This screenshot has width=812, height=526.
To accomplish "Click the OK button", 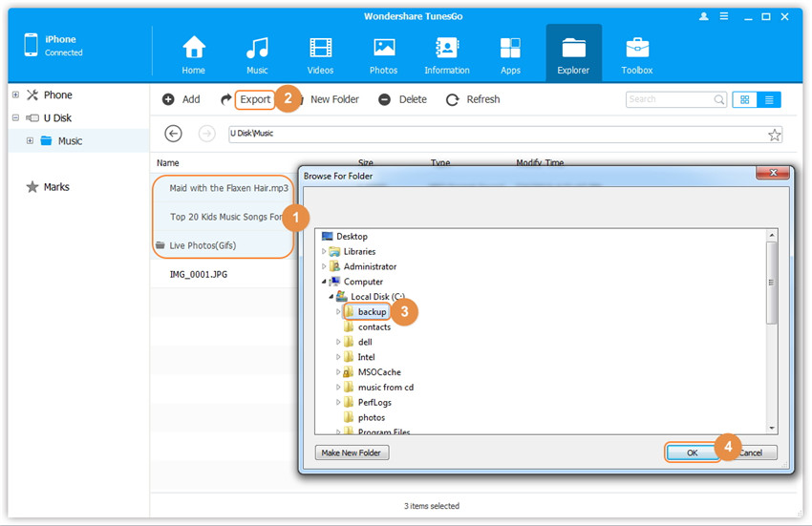I will pyautogui.click(x=692, y=452).
